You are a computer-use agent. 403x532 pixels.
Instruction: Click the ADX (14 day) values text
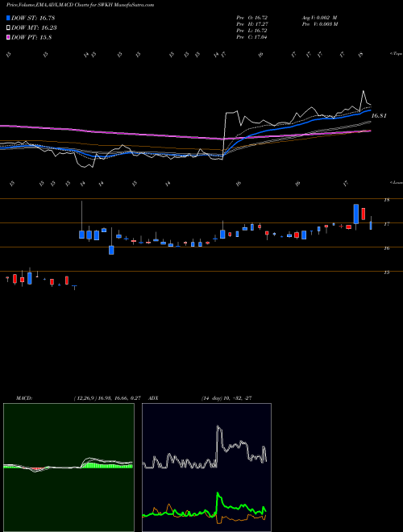pyautogui.click(x=226, y=398)
